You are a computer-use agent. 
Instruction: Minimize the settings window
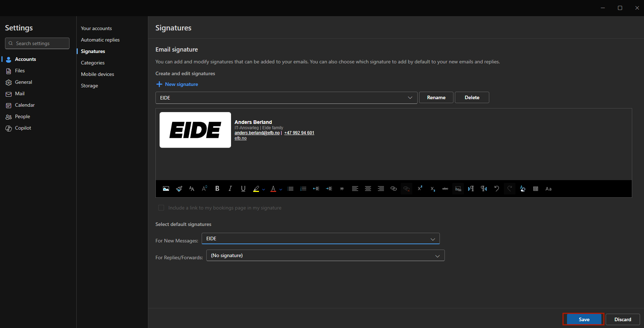point(603,8)
